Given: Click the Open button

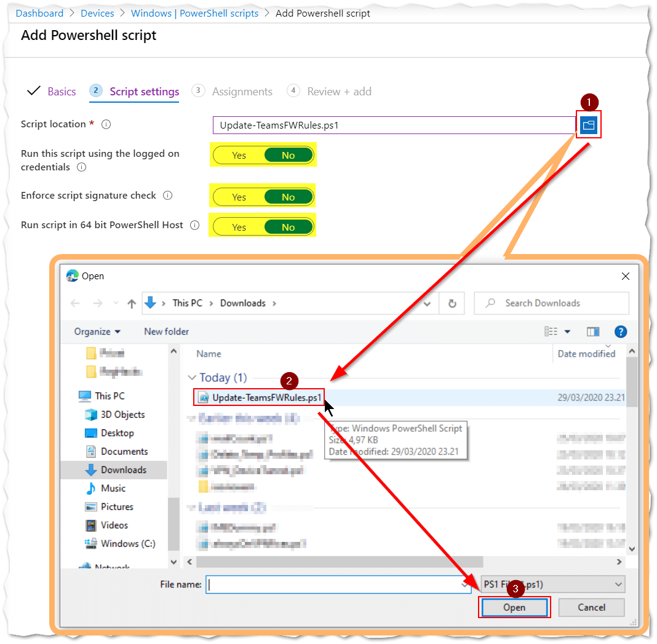Looking at the screenshot, I should click(x=514, y=607).
